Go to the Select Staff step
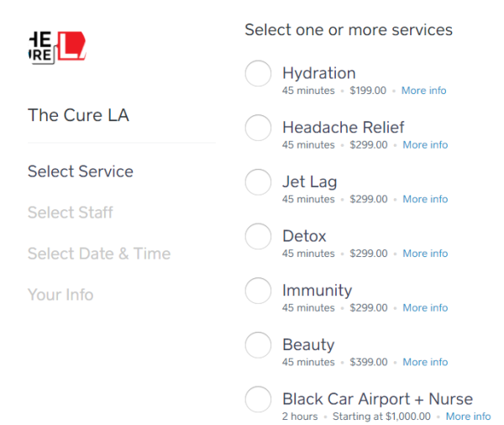This screenshot has height=425, width=504. 71,212
